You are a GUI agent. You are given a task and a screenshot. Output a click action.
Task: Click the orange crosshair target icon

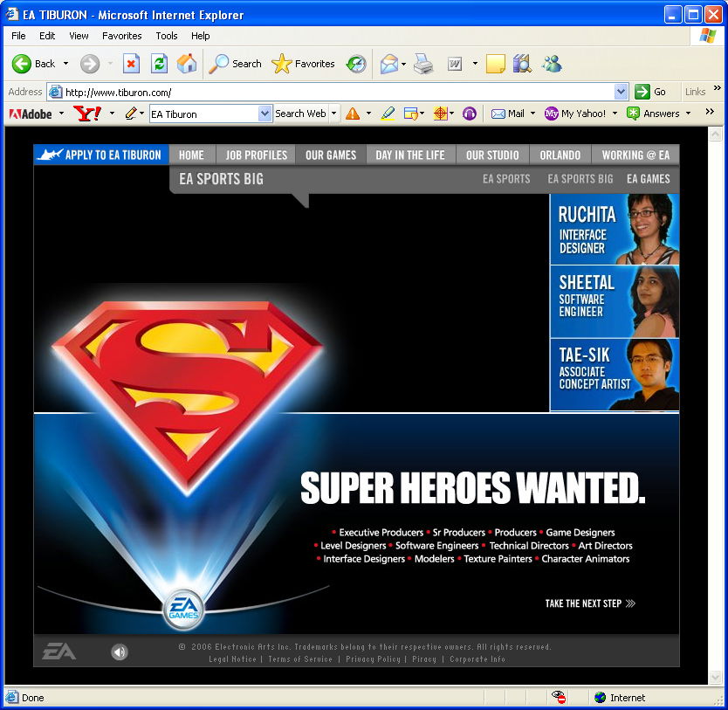(x=440, y=114)
